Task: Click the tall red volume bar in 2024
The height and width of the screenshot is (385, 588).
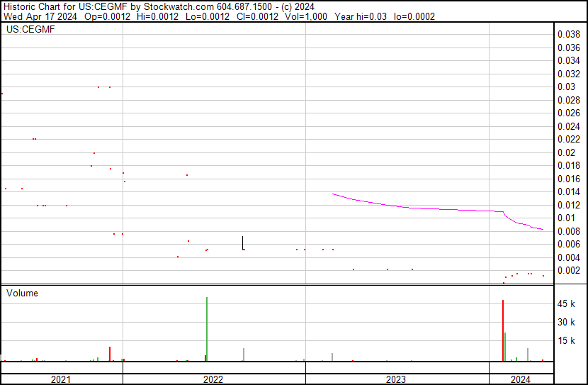Action: [x=503, y=330]
